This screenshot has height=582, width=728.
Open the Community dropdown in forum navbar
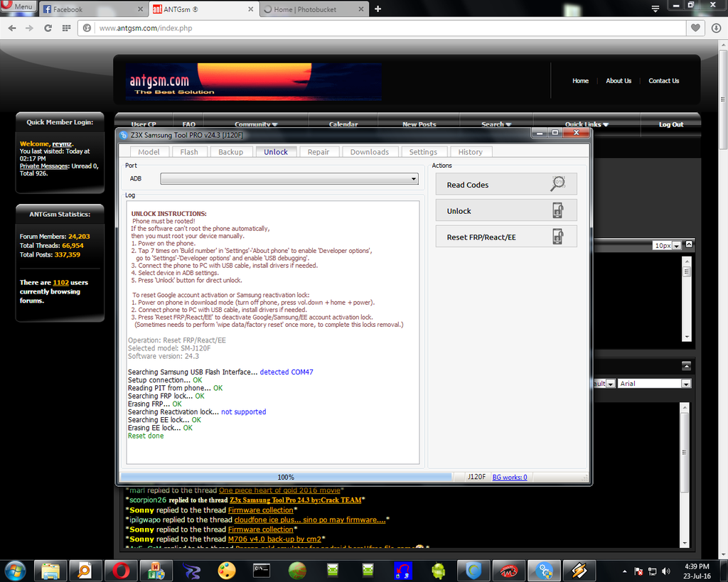(x=256, y=124)
